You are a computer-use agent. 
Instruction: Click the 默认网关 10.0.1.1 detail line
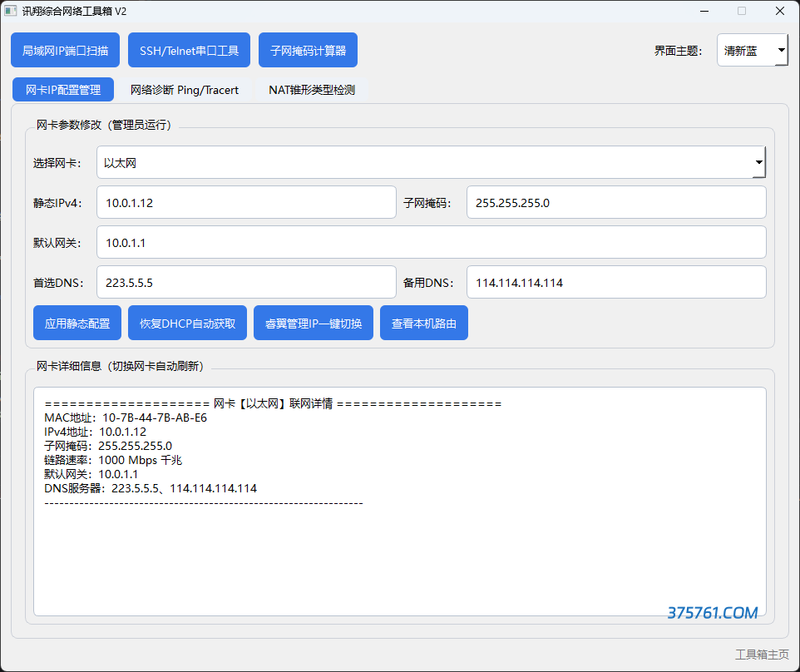(x=91, y=474)
